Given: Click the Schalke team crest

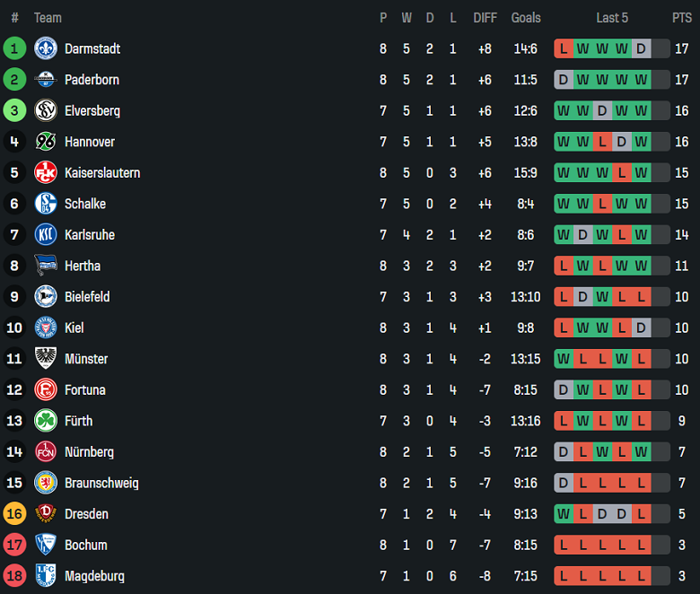Looking at the screenshot, I should pyautogui.click(x=46, y=204).
